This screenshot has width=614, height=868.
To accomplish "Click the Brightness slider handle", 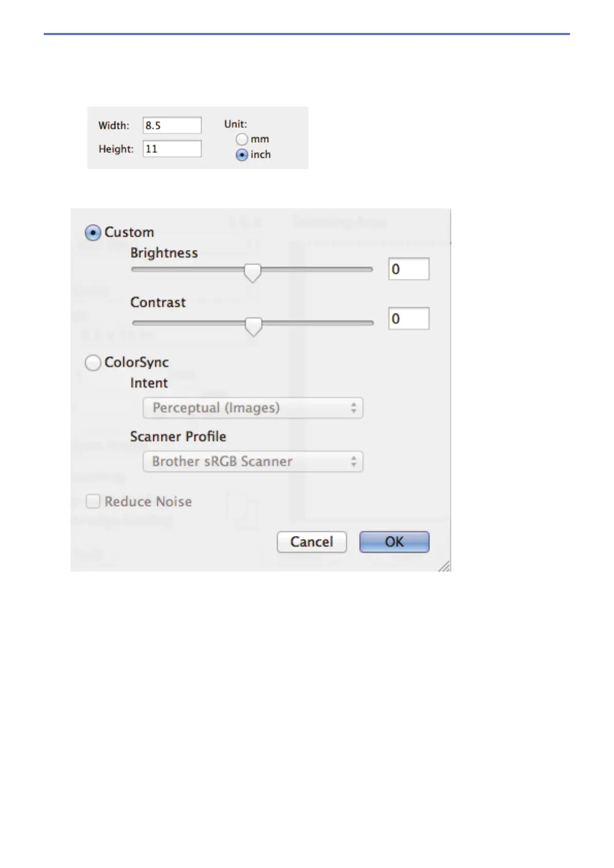I will click(253, 273).
